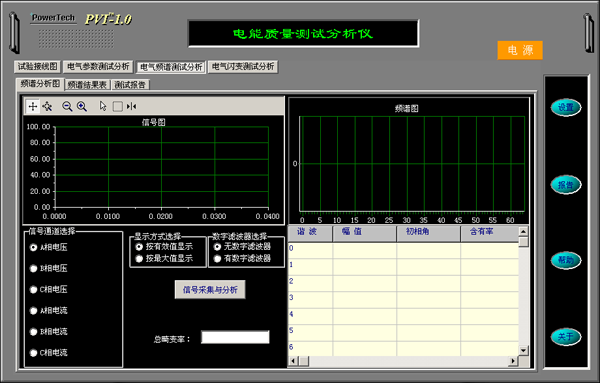
Task: Select C相电流 signal channel
Action: 49,353
